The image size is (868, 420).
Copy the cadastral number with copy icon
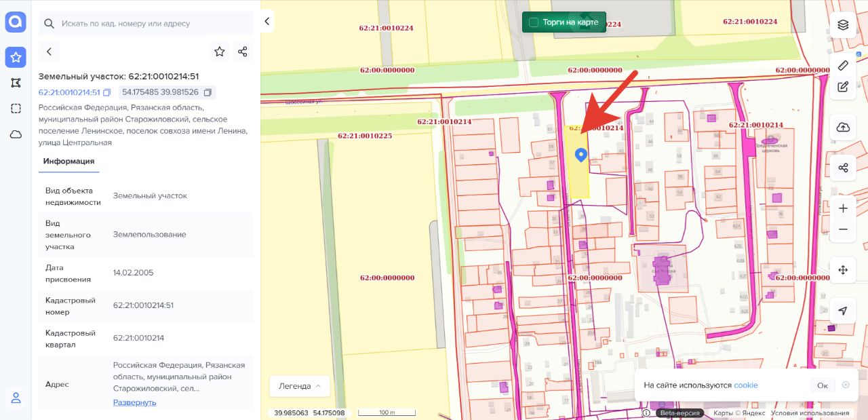[107, 92]
